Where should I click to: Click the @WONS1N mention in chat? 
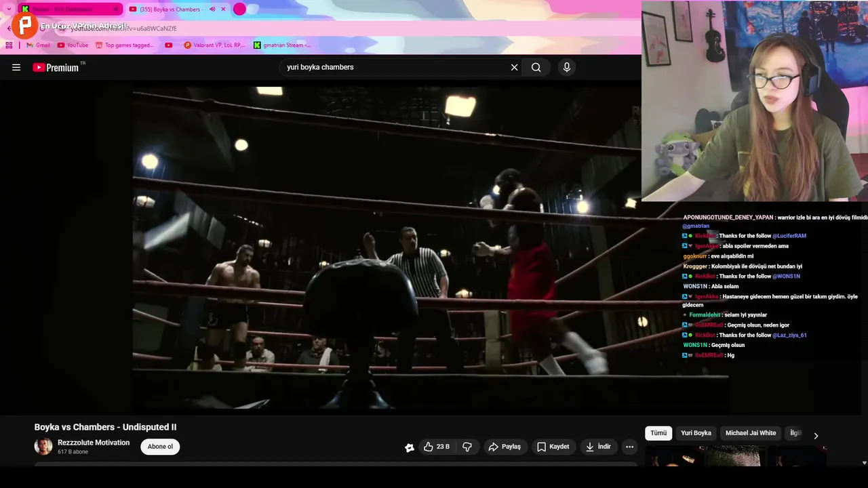click(x=786, y=277)
